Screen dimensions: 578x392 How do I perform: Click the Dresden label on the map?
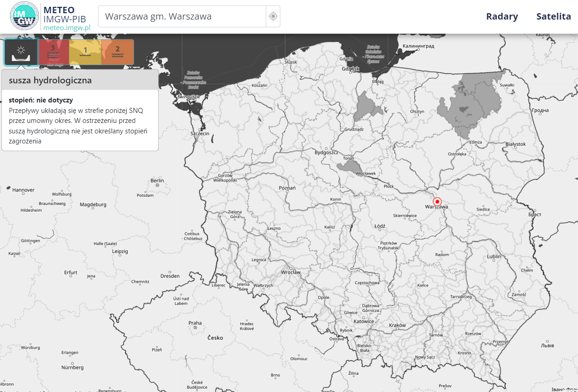[x=170, y=276]
